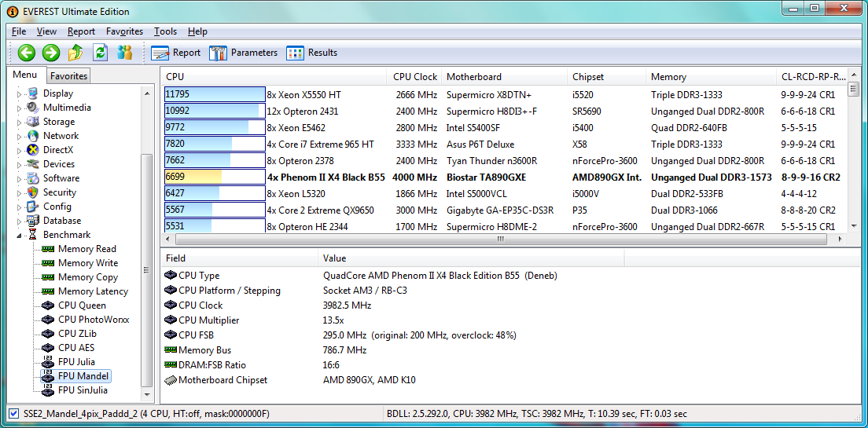Open the CPU ZLib benchmark

pyautogui.click(x=78, y=334)
